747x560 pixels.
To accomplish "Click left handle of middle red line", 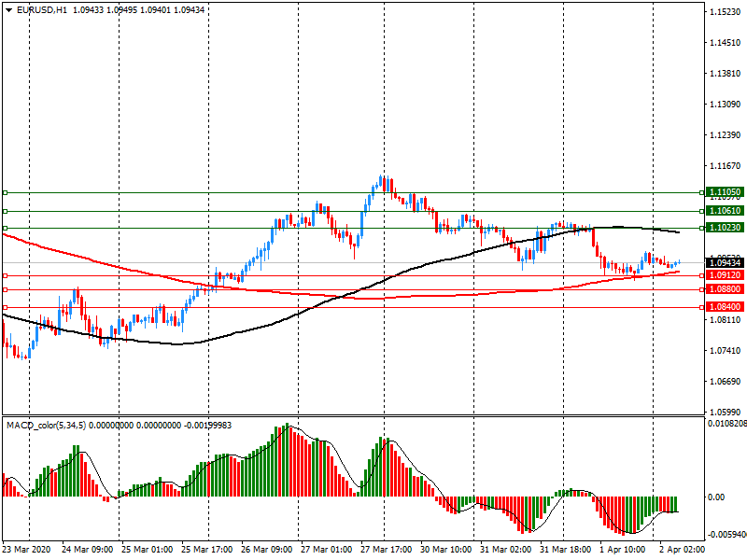I will 5,290.
